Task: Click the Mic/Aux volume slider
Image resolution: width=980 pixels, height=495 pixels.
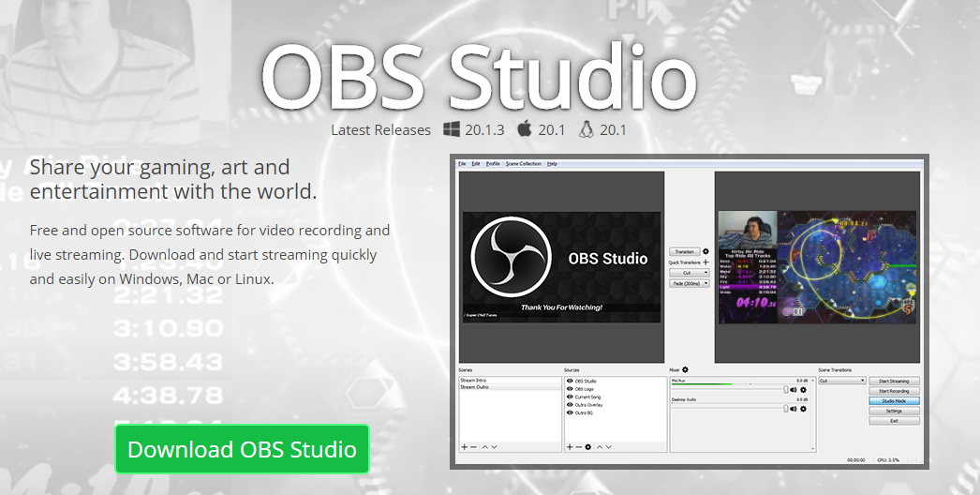Action: coord(729,390)
